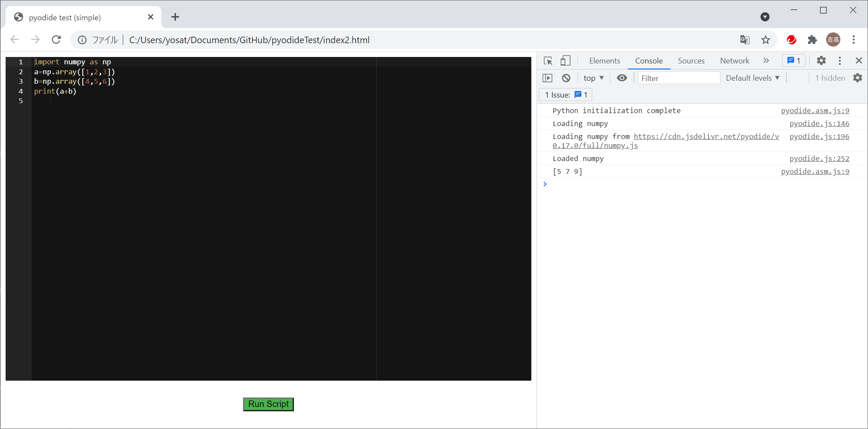Open the Default levels dropdown
This screenshot has width=868, height=429.
752,78
